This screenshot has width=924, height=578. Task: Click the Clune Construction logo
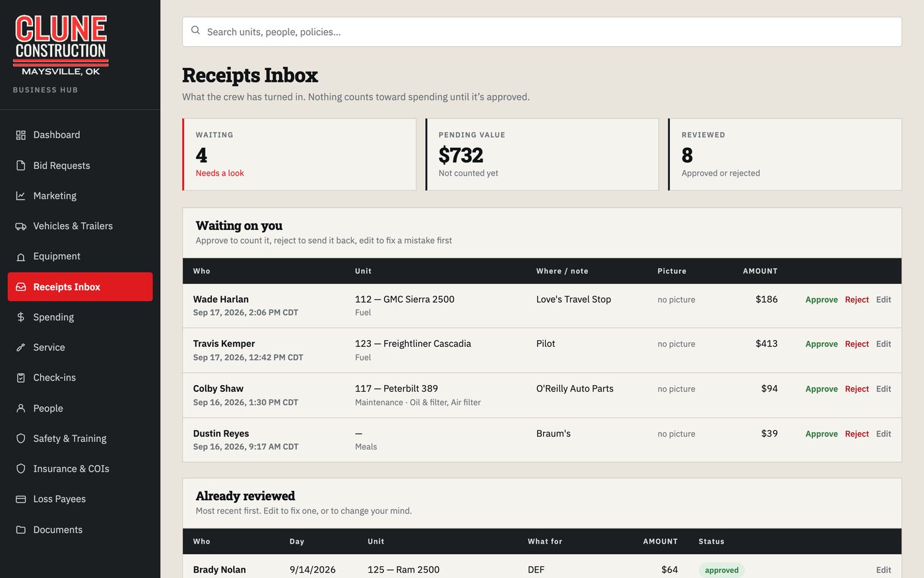point(61,45)
